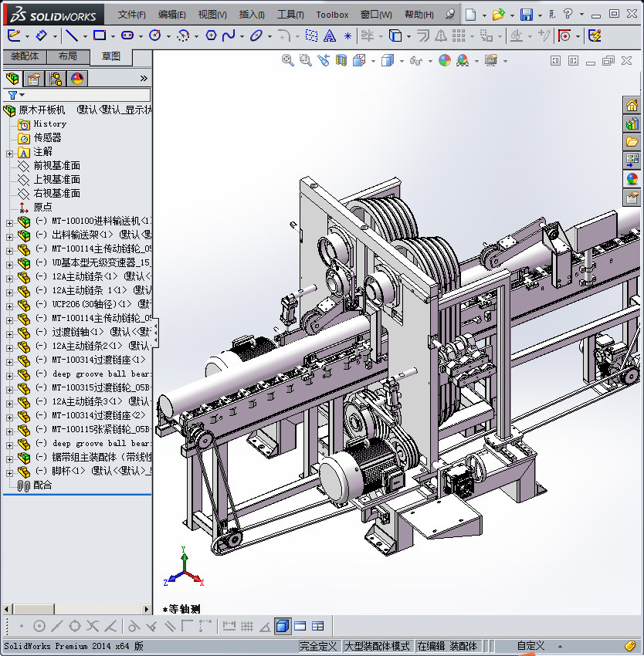Select the Straight Slot sketch tool
This screenshot has width=644, height=656.
click(x=127, y=36)
